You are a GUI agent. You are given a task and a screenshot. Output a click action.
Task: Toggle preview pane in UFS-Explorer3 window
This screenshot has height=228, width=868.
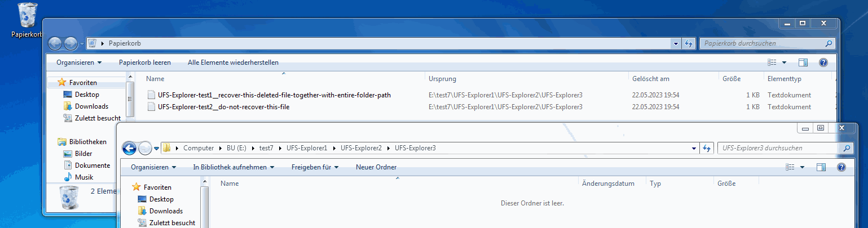[x=821, y=167]
